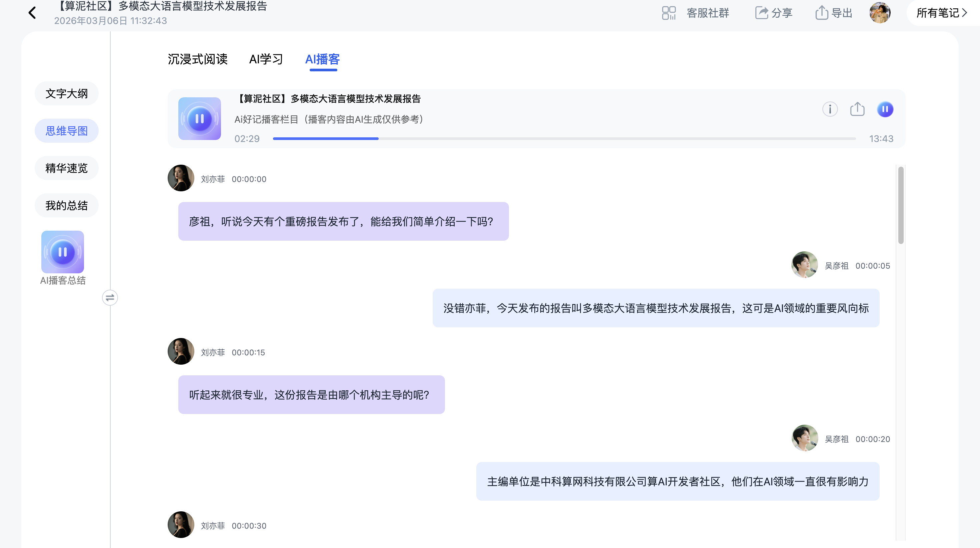Click total duration 13:43
This screenshot has width=980, height=548.
point(881,139)
